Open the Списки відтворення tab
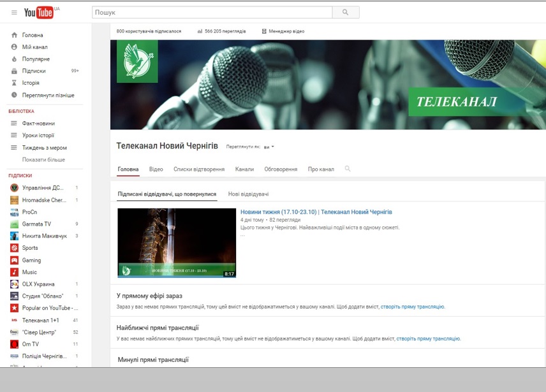The image size is (546, 392). 199,170
